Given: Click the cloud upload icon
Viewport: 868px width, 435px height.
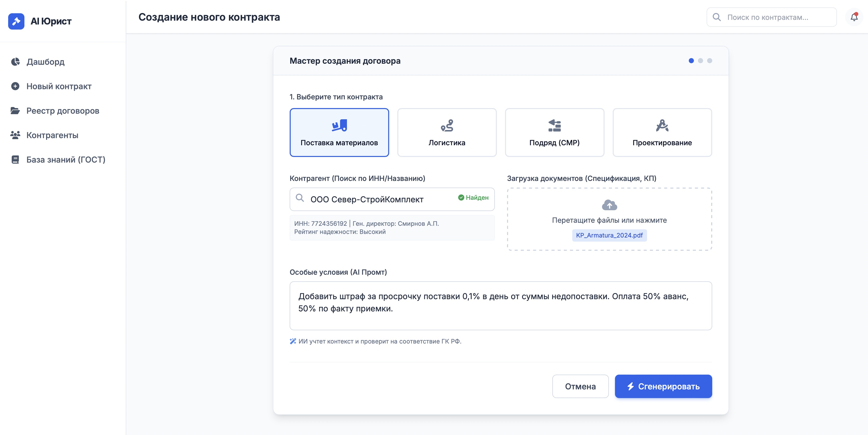Looking at the screenshot, I should [609, 205].
